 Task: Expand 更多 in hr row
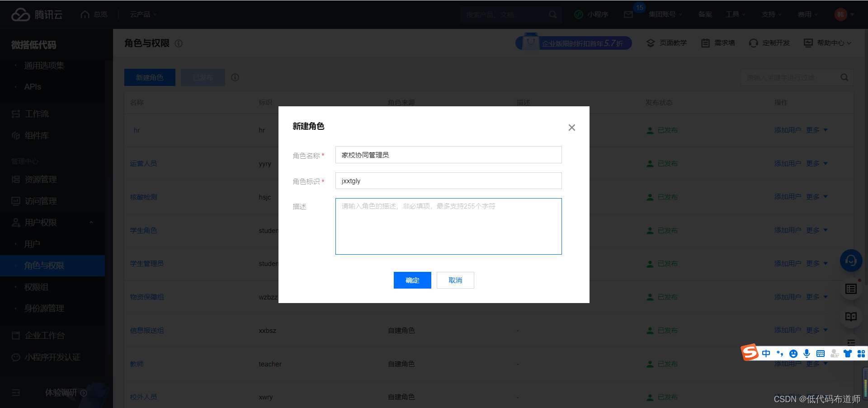coord(817,130)
